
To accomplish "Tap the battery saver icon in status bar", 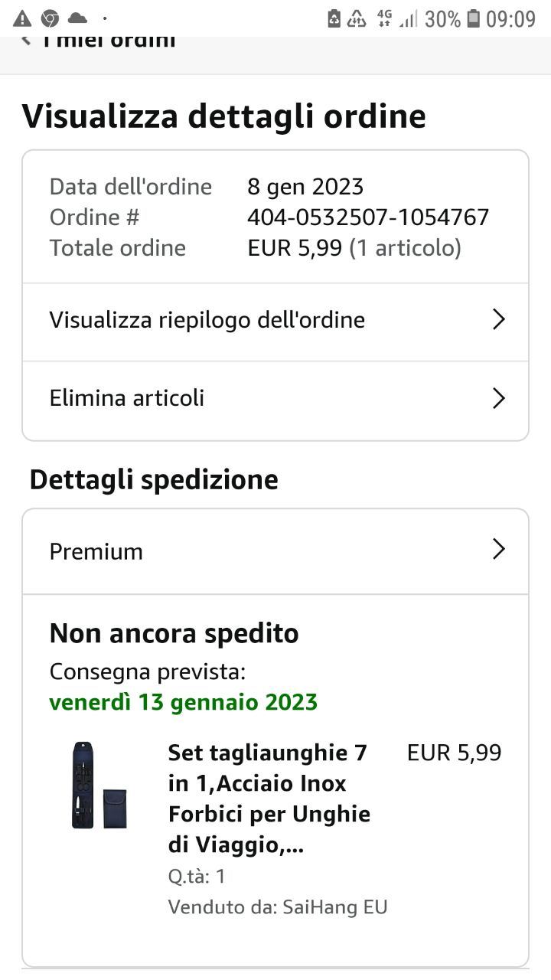I will pos(334,18).
